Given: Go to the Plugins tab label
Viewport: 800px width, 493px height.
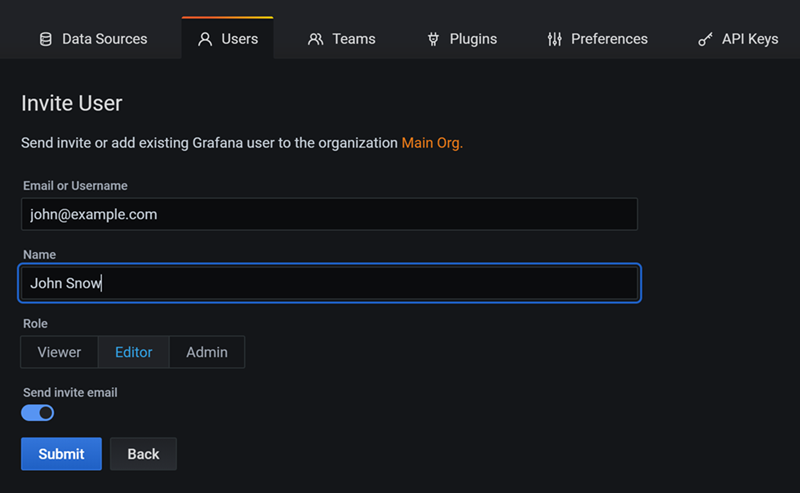Looking at the screenshot, I should point(473,39).
